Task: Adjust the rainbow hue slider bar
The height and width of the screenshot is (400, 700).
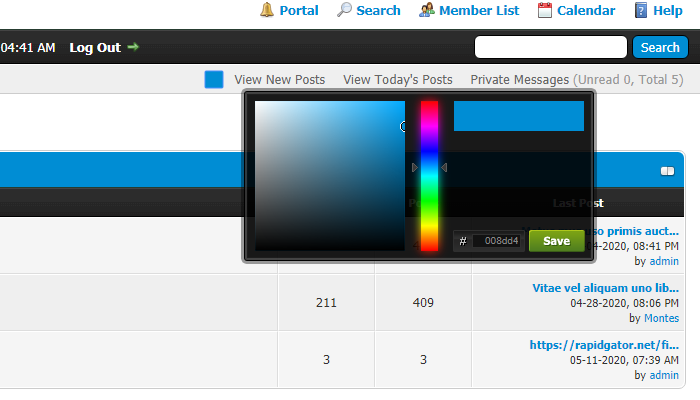Action: pyautogui.click(x=429, y=175)
